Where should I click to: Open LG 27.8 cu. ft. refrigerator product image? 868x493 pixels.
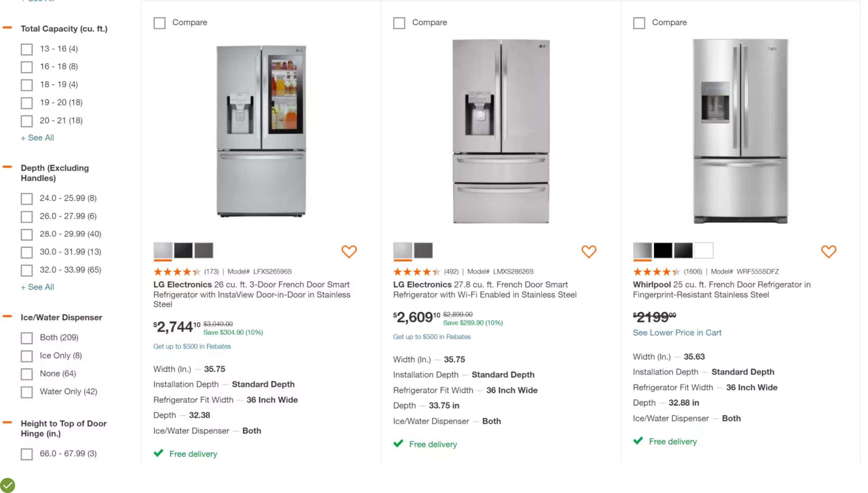tap(501, 131)
